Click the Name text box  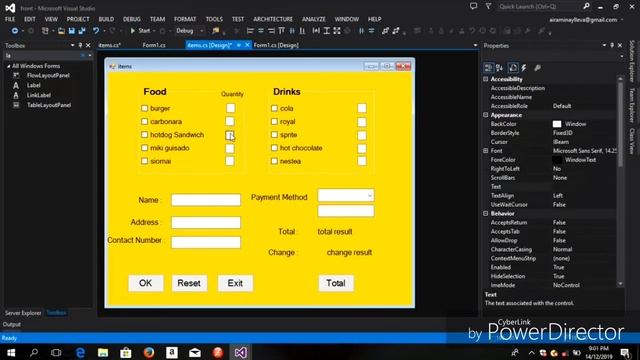(206, 200)
